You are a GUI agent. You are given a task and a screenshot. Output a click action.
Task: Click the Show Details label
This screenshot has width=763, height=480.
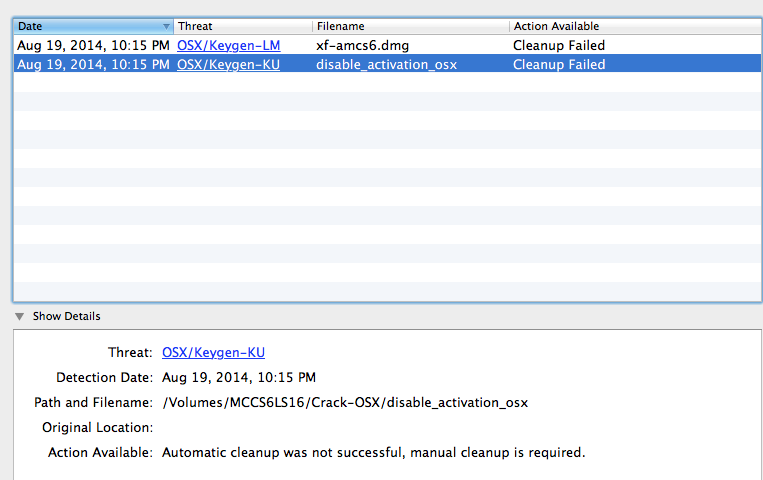66,316
